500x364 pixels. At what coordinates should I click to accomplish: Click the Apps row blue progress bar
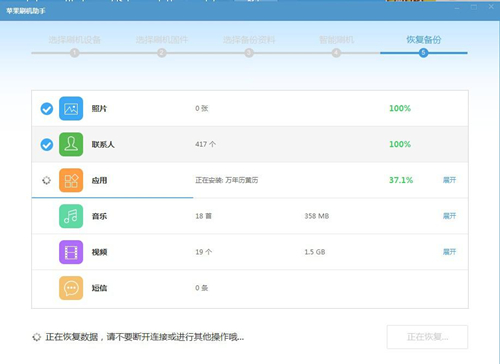[x=112, y=198]
